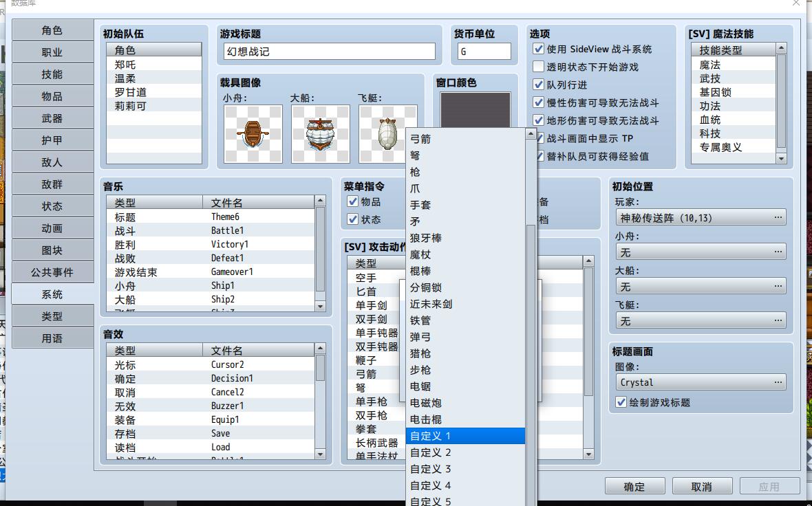Viewport: 812px width, 506px height.
Task: Open 飞艇 start position selector
Action: [700, 321]
